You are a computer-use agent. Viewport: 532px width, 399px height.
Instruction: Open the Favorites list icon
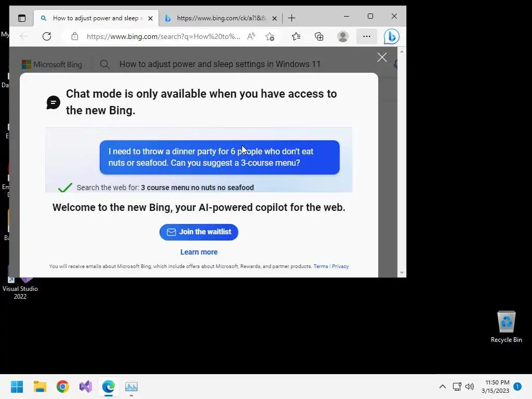coord(296,36)
